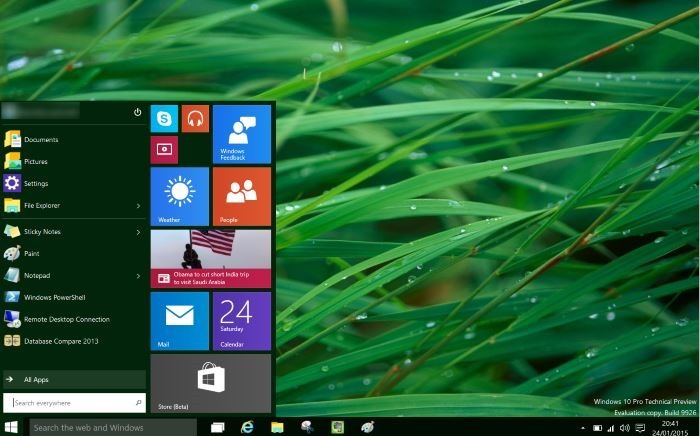Expand the Sticky Notes jump list arrow
The image size is (700, 436).
click(138, 232)
